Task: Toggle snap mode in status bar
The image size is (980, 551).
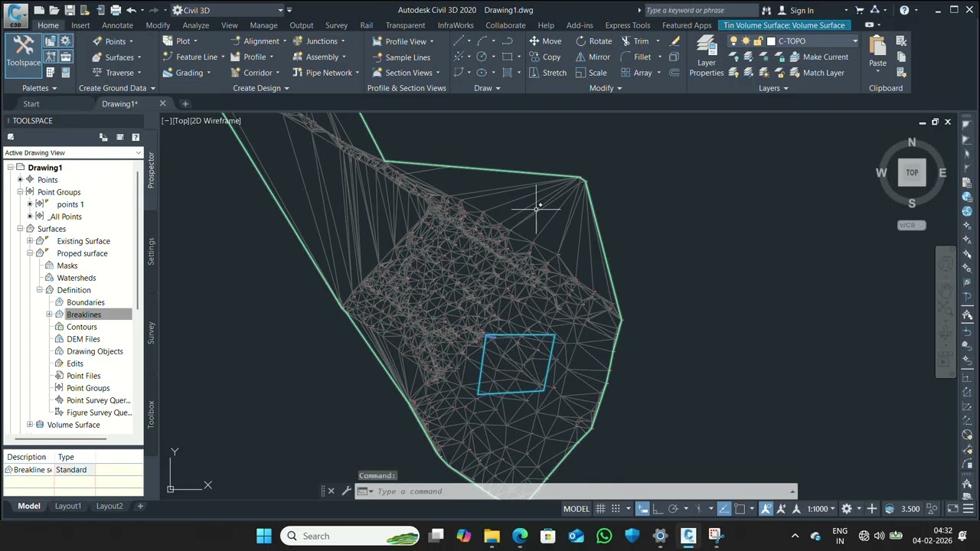Action: (x=615, y=509)
